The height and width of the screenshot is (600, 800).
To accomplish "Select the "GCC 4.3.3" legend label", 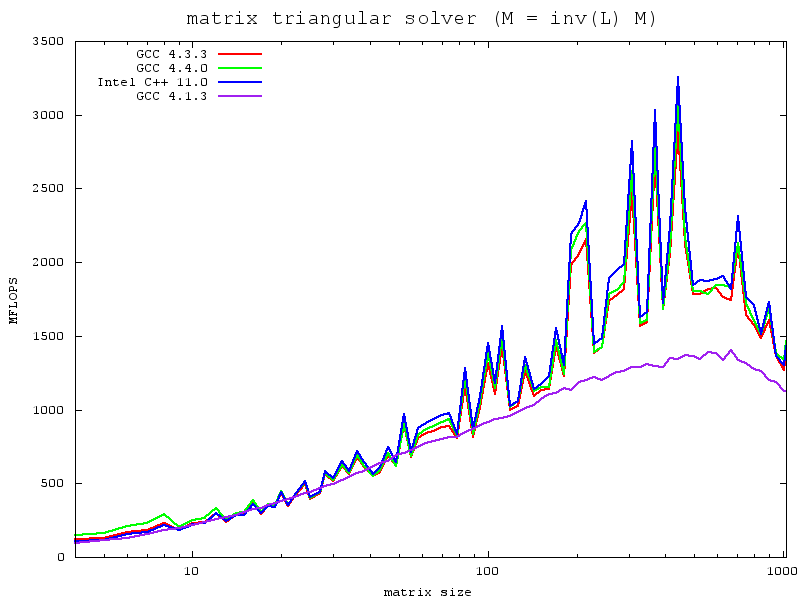I will coord(171,53).
